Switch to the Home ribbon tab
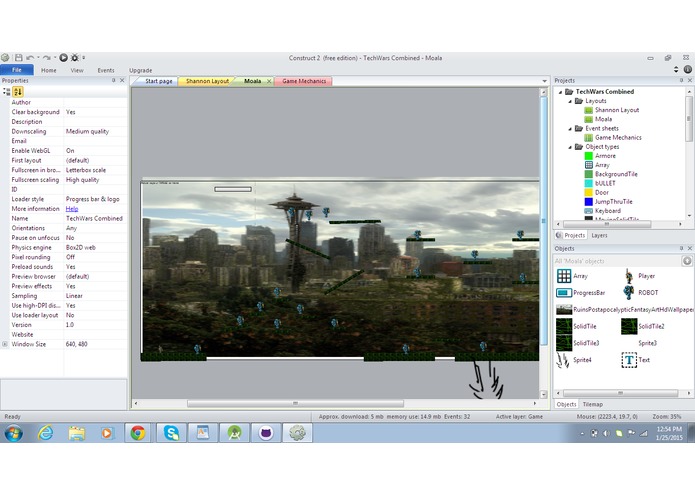695x494 pixels. click(x=49, y=70)
